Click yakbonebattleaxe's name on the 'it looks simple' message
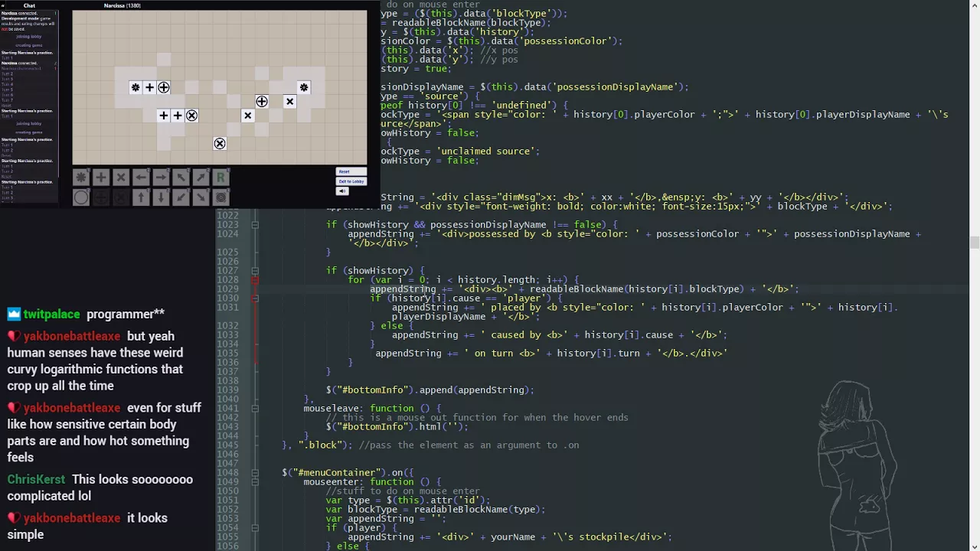This screenshot has width=980, height=551. pyautogui.click(x=71, y=518)
